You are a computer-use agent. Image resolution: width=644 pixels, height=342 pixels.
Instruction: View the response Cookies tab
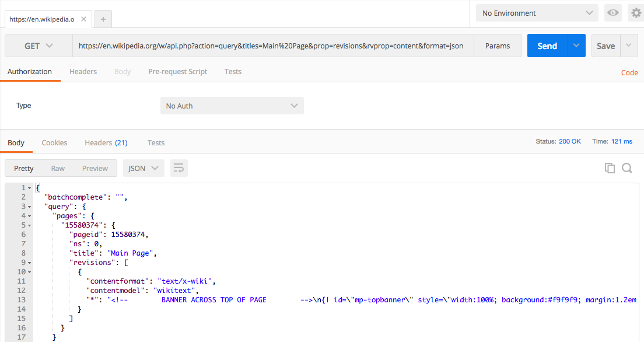[54, 142]
